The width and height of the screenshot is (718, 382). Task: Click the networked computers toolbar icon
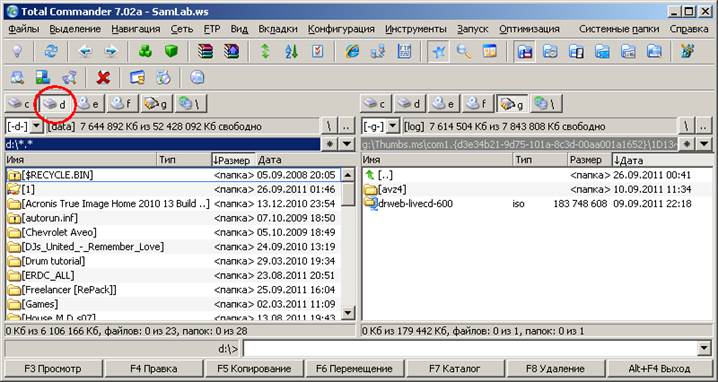click(x=378, y=51)
